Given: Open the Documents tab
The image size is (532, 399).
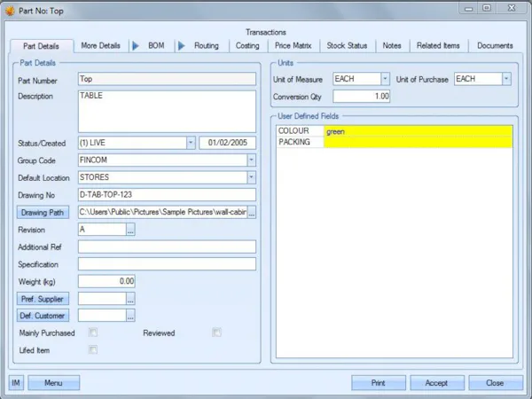Looking at the screenshot, I should coord(495,45).
